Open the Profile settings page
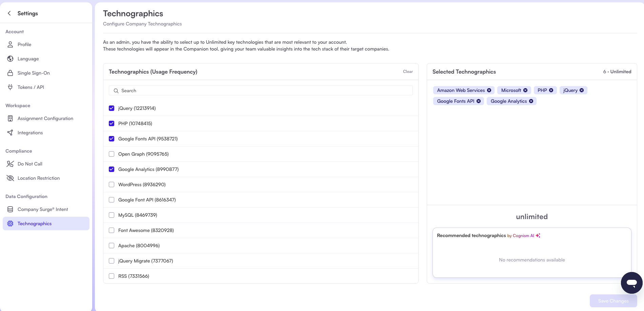644x311 pixels. click(24, 44)
